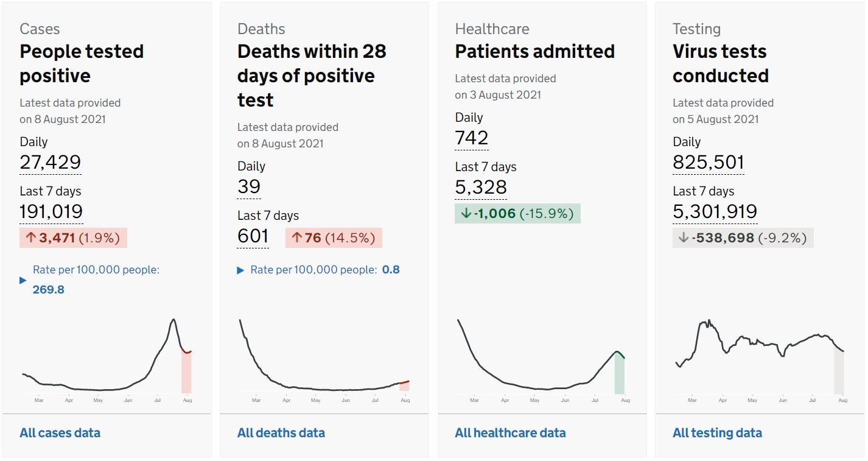Click daily virus tests figure 825,501
Image resolution: width=868 pixels, height=461 pixels.
(x=709, y=163)
